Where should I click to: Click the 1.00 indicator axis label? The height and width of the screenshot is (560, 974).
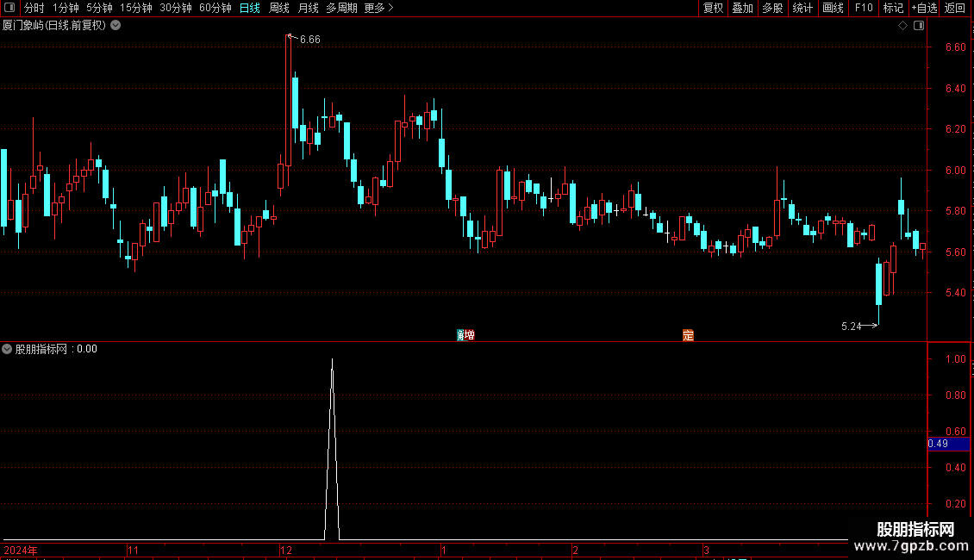pyautogui.click(x=955, y=359)
